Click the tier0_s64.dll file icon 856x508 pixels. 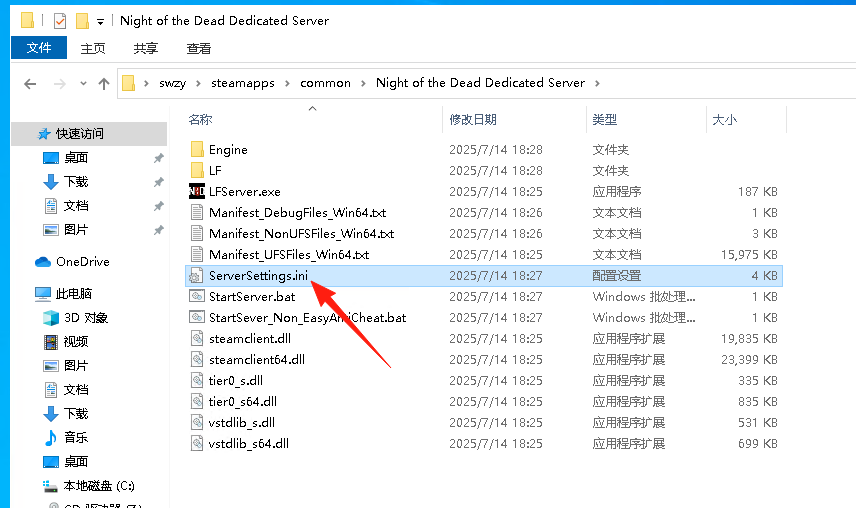pos(197,402)
